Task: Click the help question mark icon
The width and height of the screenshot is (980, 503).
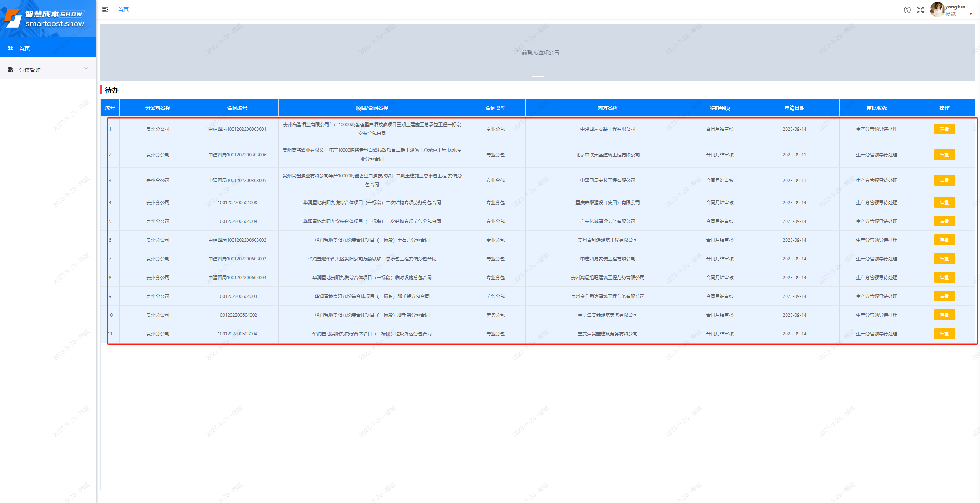Action: [x=907, y=10]
